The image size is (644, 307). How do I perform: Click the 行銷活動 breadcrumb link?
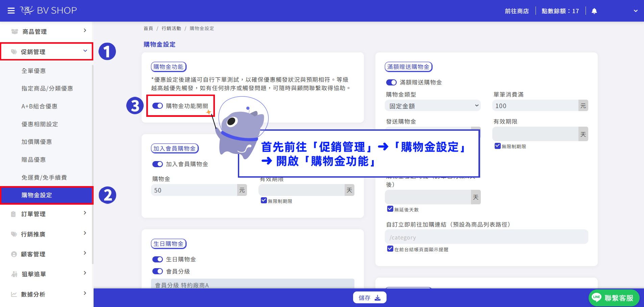(171, 28)
